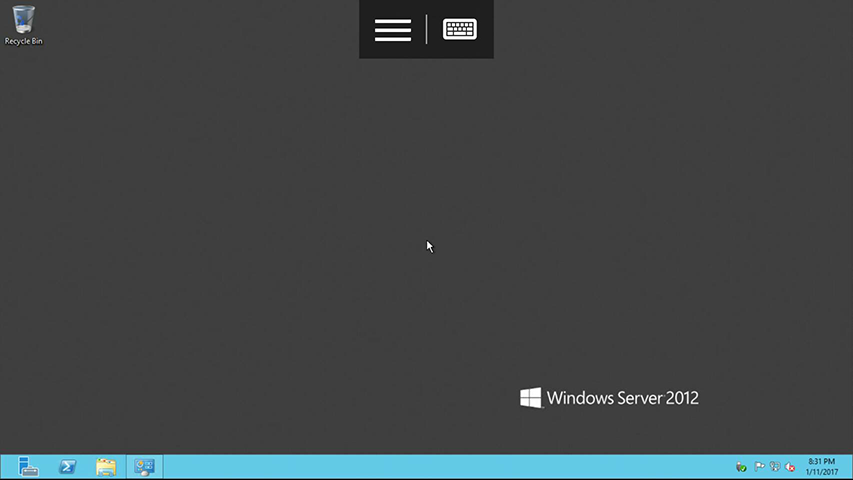
Task: Click the Windows logo beside Server 2012 text
Action: (x=530, y=398)
